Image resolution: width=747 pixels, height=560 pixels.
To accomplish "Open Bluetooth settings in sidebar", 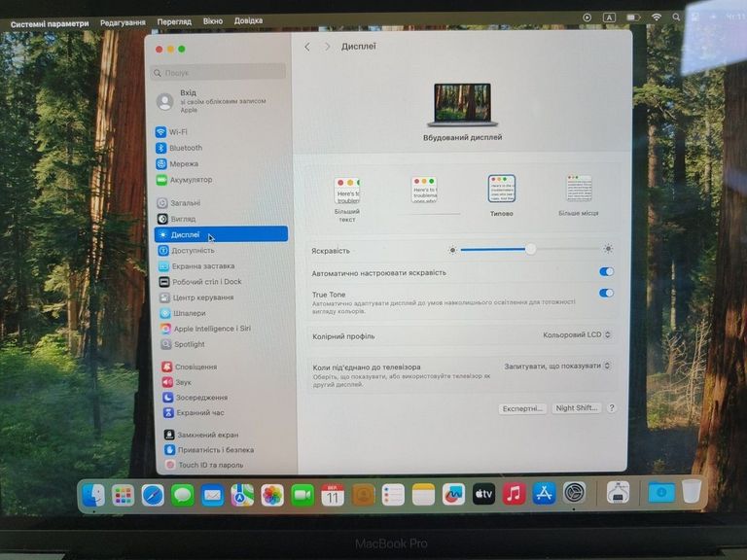I will (x=179, y=148).
